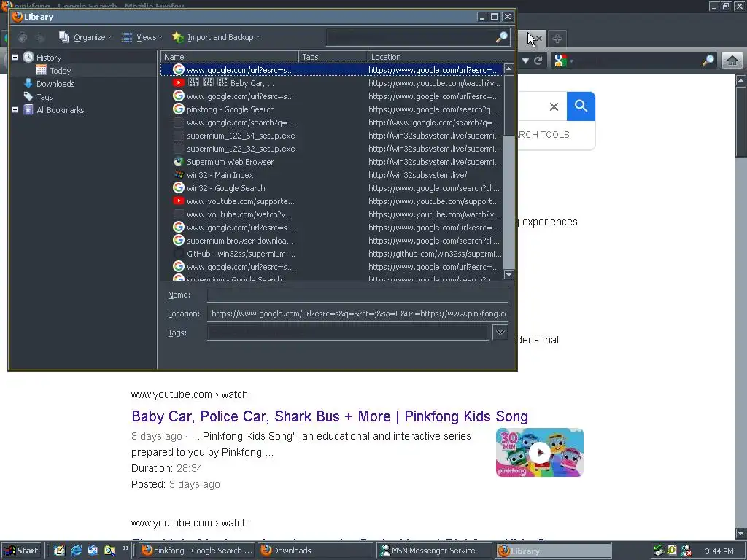Reload the page in Firefox
The height and width of the screenshot is (560, 747).
[x=538, y=61]
